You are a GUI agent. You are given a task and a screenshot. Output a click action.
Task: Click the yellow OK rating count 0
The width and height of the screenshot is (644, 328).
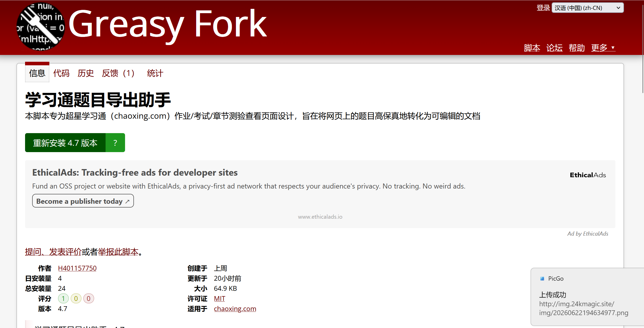(76, 299)
